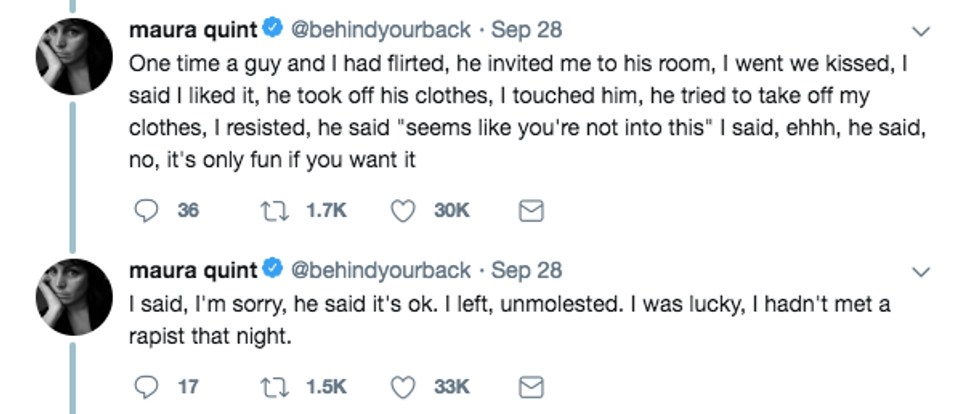Click @behindyourback handle on second tweet

(x=380, y=269)
